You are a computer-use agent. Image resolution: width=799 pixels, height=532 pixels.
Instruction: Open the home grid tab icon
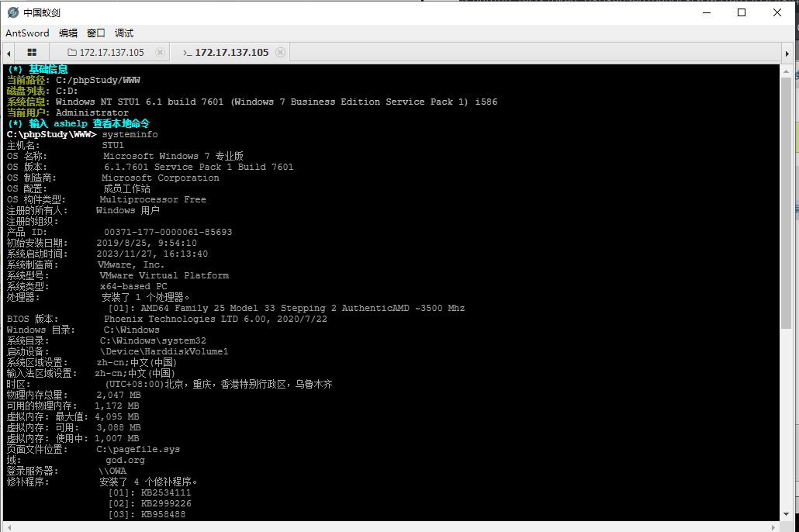pyautogui.click(x=32, y=53)
